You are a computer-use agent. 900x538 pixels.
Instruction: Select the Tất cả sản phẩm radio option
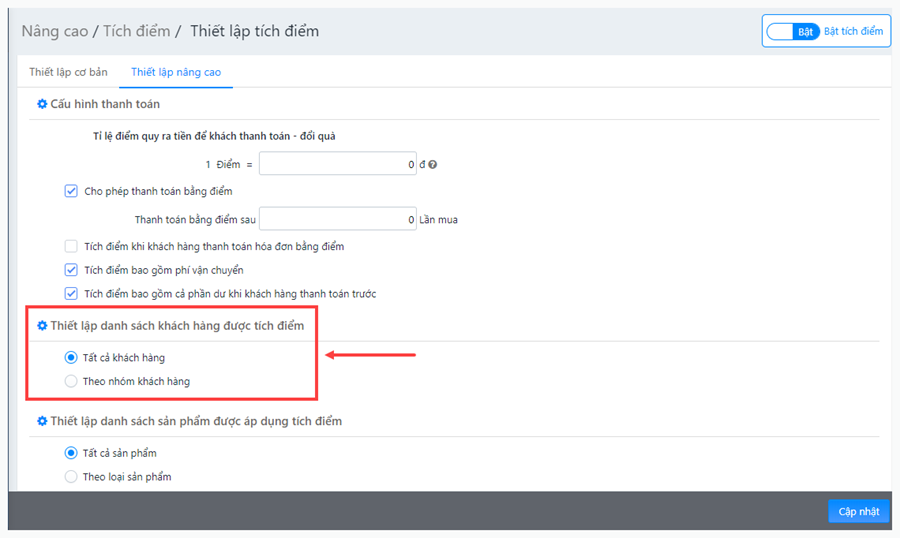(71, 453)
